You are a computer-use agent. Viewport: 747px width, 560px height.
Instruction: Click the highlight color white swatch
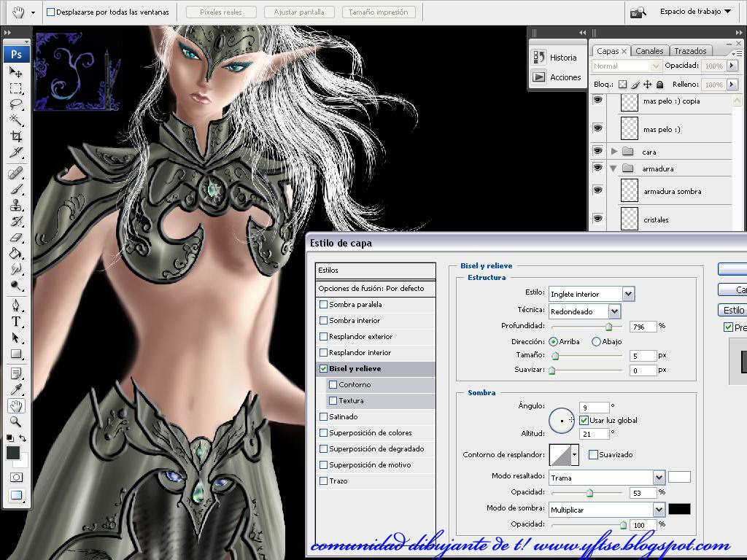click(x=679, y=477)
